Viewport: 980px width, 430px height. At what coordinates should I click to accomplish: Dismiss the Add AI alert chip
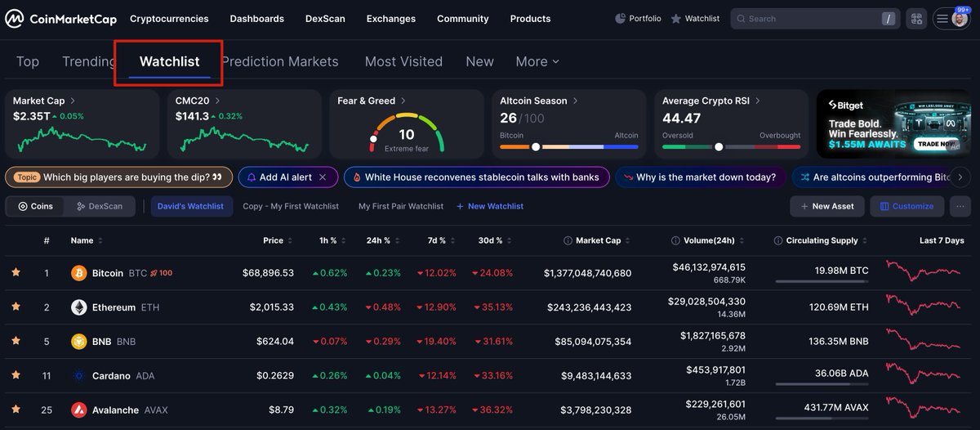pyautogui.click(x=323, y=177)
